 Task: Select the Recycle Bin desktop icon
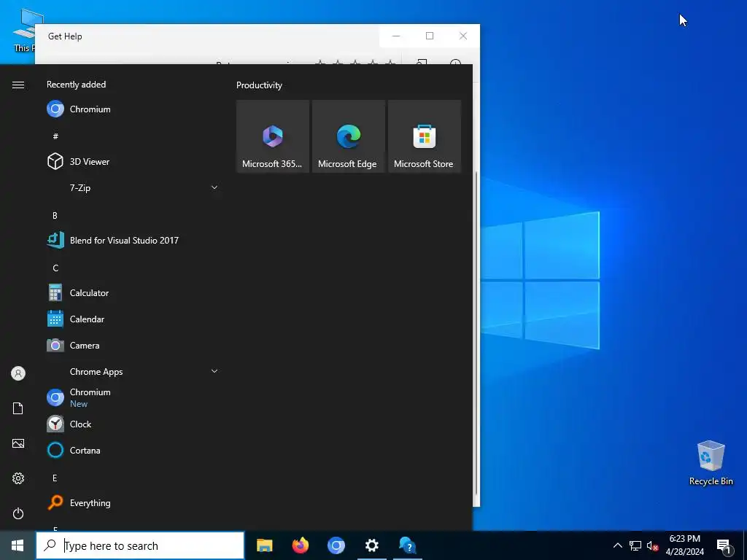(711, 463)
